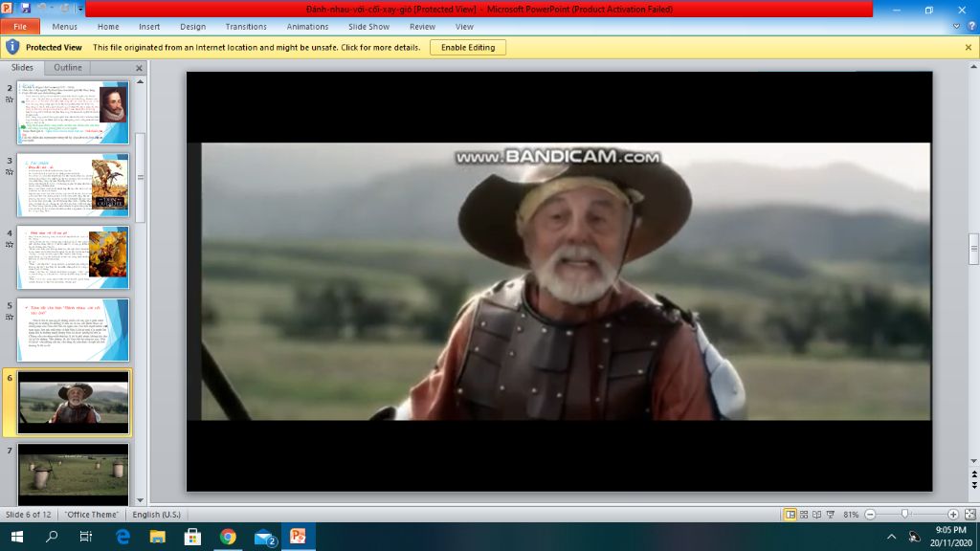This screenshot has width=980, height=551.
Task: Click 'Office Theme' in status bar
Action: (x=92, y=514)
